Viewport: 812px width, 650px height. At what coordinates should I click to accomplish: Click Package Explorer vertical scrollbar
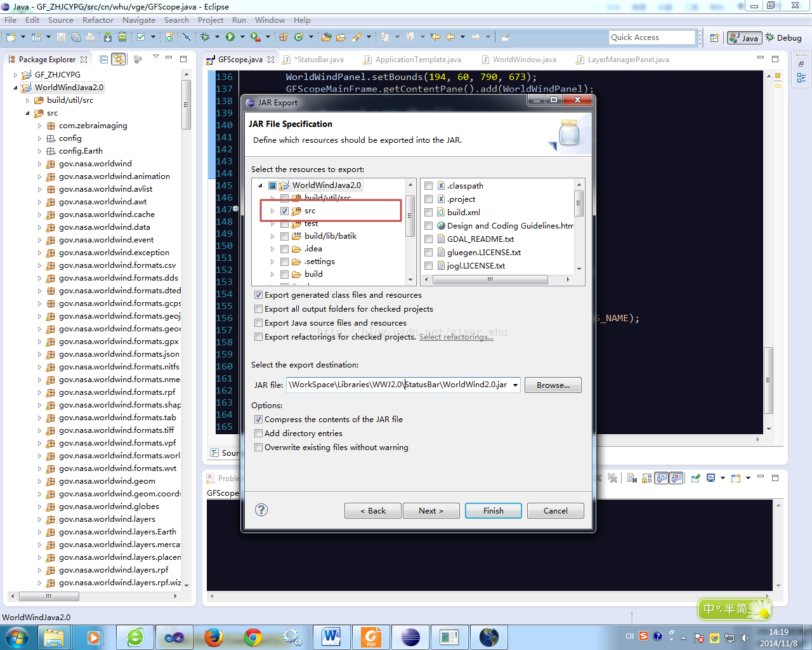pyautogui.click(x=187, y=105)
